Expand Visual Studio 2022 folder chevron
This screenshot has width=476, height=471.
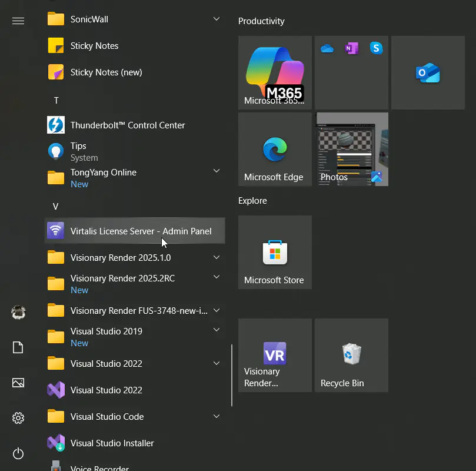(x=217, y=363)
